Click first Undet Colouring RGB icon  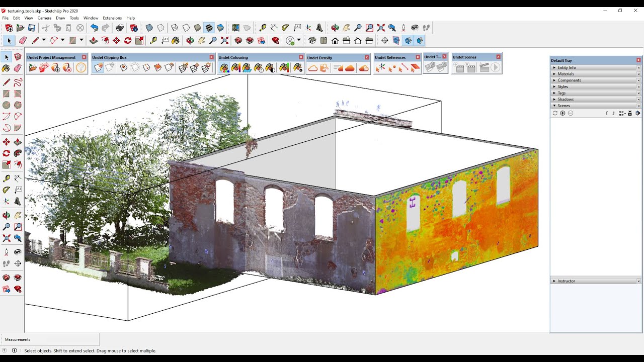click(224, 67)
